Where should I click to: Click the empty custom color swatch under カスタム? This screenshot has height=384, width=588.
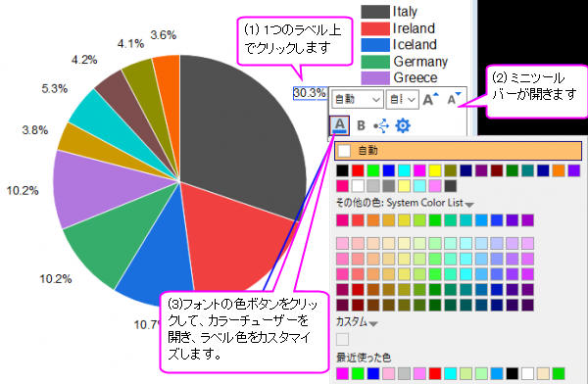point(342,339)
